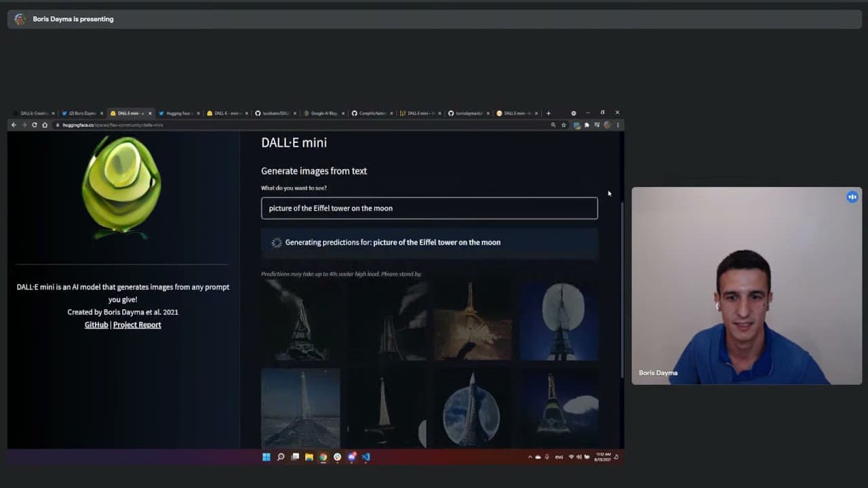Open first generated Eiffel tower image with smoke
868x488 pixels.
[300, 321]
